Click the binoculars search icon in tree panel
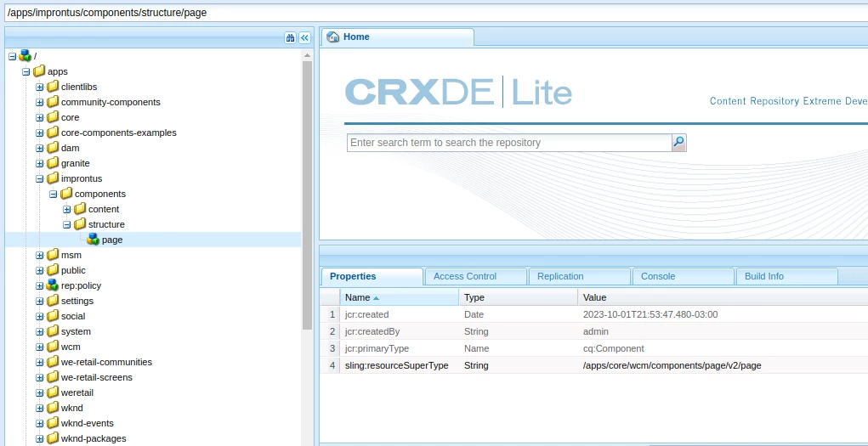868x446 pixels. [x=290, y=37]
